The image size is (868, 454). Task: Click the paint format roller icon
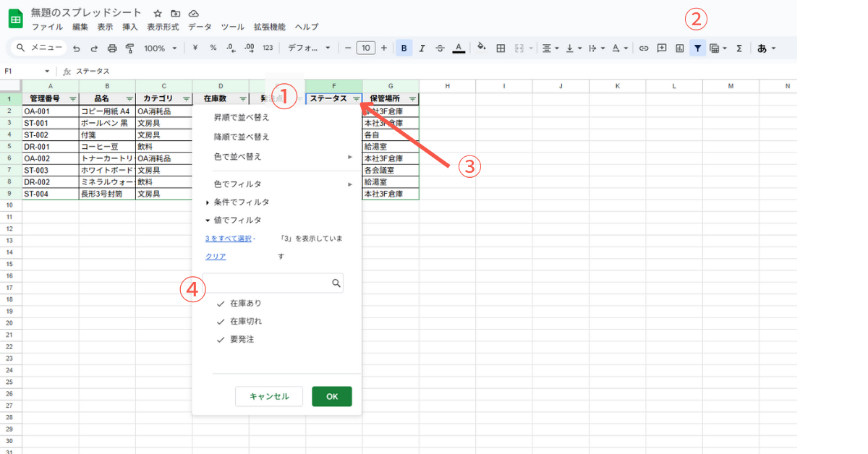click(130, 48)
